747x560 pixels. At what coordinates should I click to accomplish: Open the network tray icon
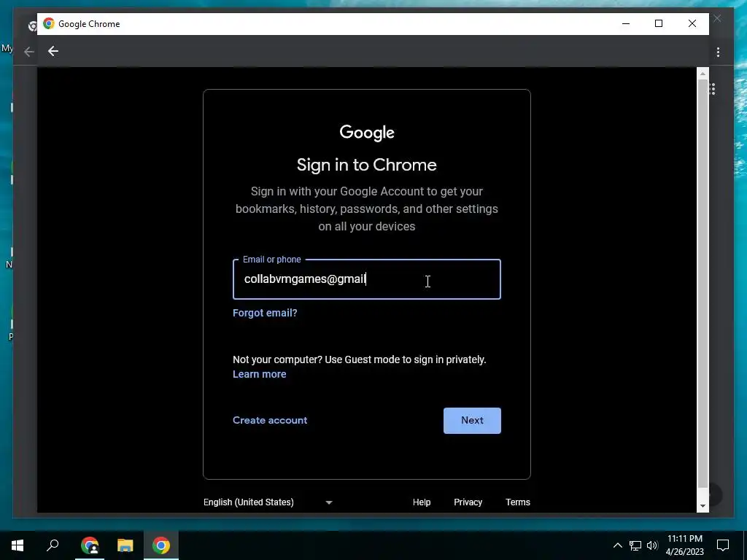[635, 545]
